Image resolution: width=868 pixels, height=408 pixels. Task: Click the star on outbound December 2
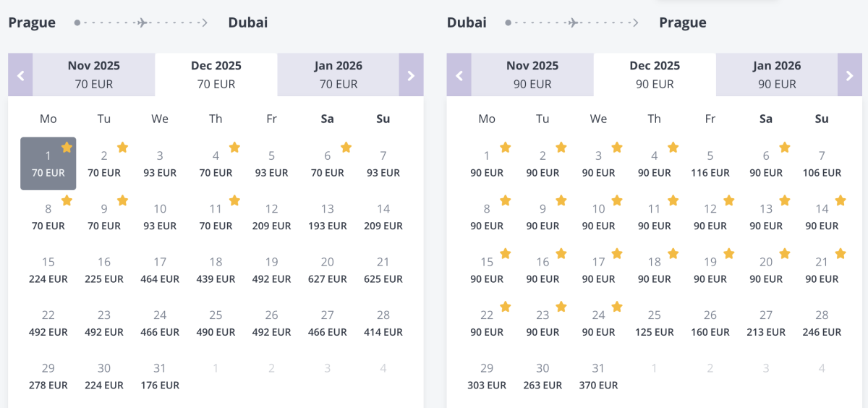[123, 148]
